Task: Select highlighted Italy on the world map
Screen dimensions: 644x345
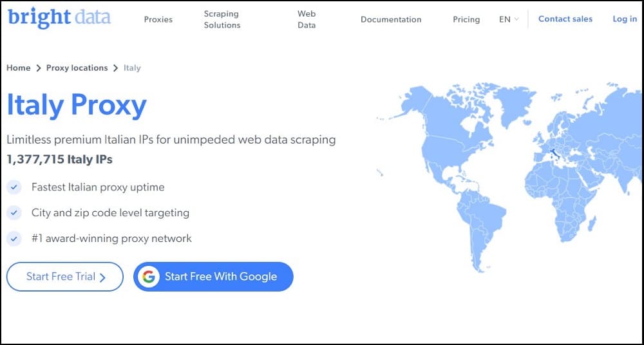Action: pyautogui.click(x=555, y=155)
